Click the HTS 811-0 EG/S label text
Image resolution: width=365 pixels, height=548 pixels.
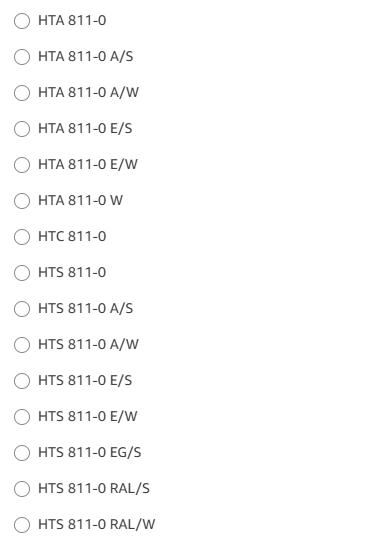click(90, 453)
